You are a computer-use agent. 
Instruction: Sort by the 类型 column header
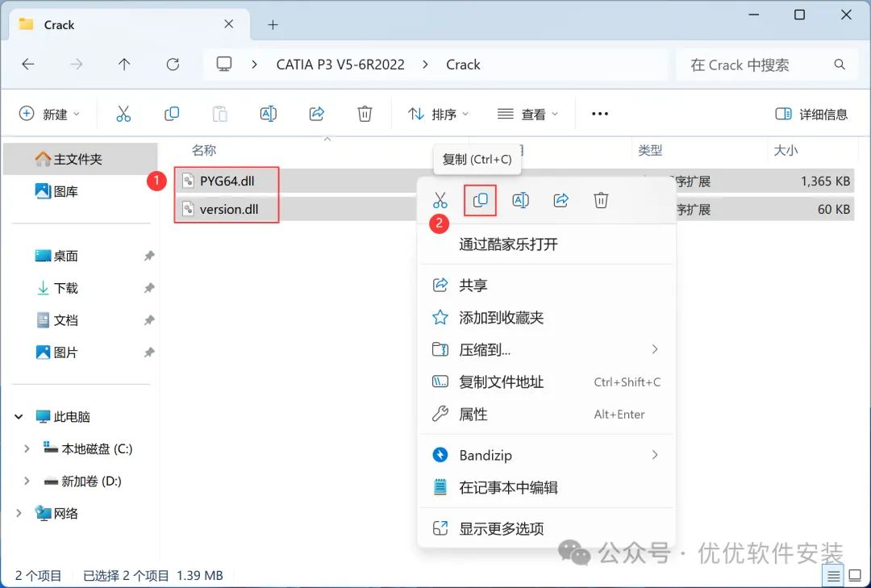click(650, 150)
